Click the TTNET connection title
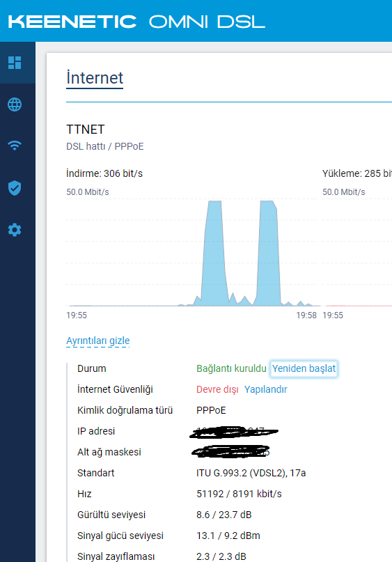This screenshot has height=562, width=392. (x=85, y=130)
